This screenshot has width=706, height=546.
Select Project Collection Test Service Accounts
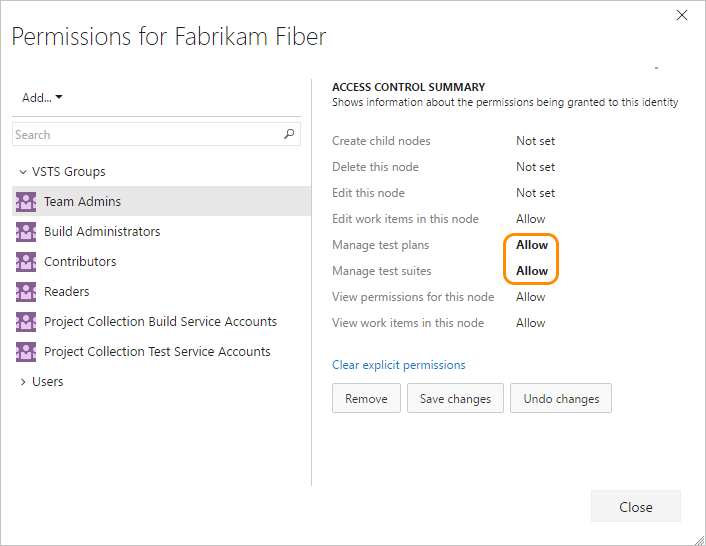click(x=161, y=351)
